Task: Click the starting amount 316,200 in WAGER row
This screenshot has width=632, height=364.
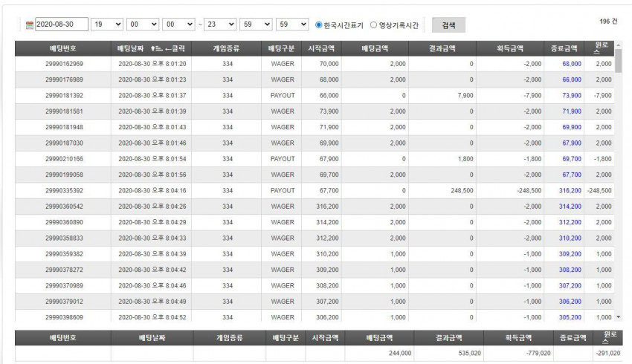Action: [327, 207]
